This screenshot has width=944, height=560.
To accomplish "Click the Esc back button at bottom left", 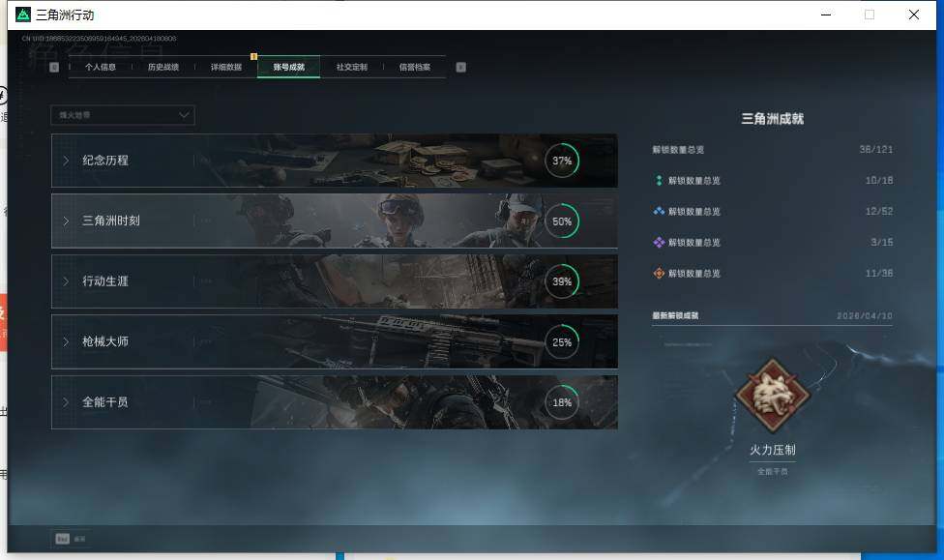I will [x=71, y=539].
